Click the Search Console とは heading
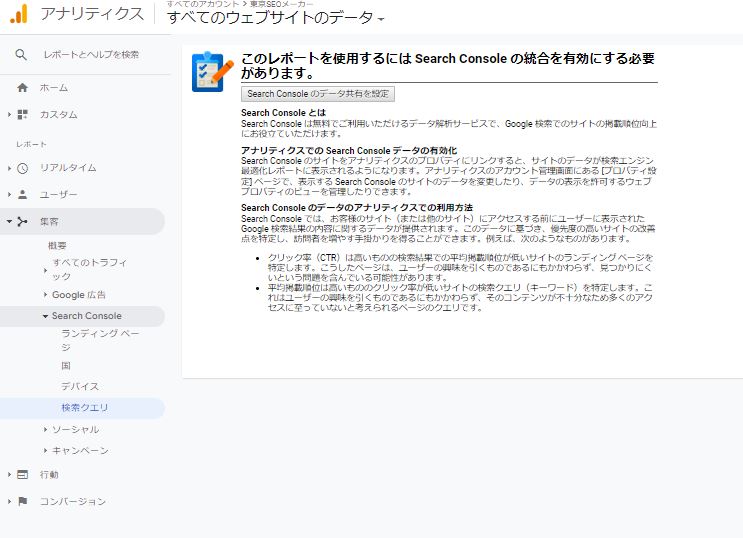743x538 pixels. (x=283, y=113)
